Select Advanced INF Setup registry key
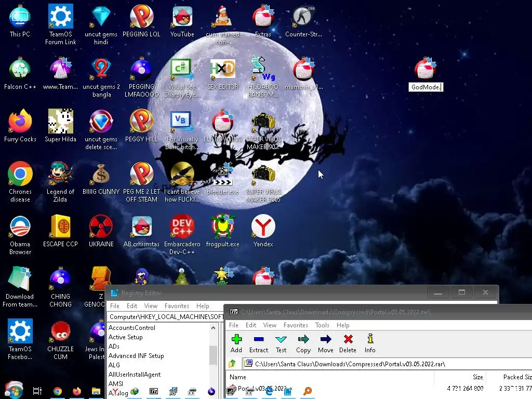The width and height of the screenshot is (532, 399). [x=136, y=355]
